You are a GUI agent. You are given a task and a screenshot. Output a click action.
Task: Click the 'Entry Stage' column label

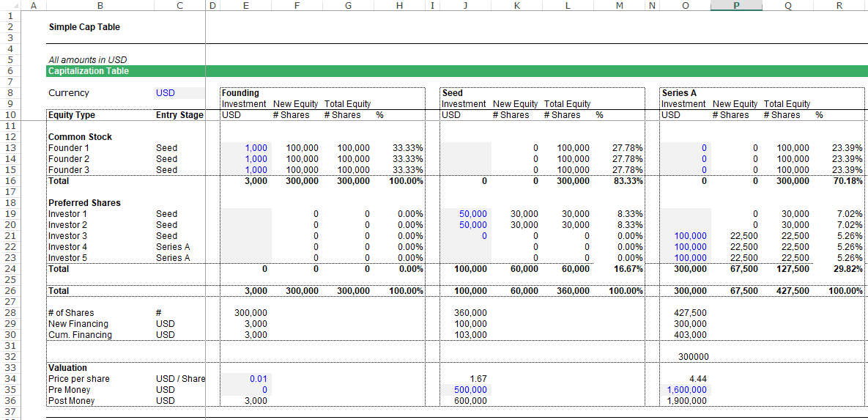pos(179,115)
